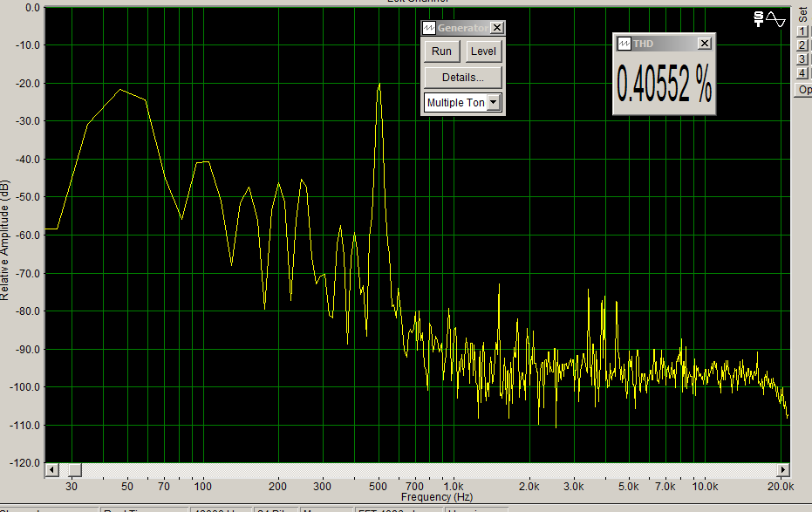Viewport: 812px width, 512px height.
Task: Close the THD window
Action: (x=705, y=44)
